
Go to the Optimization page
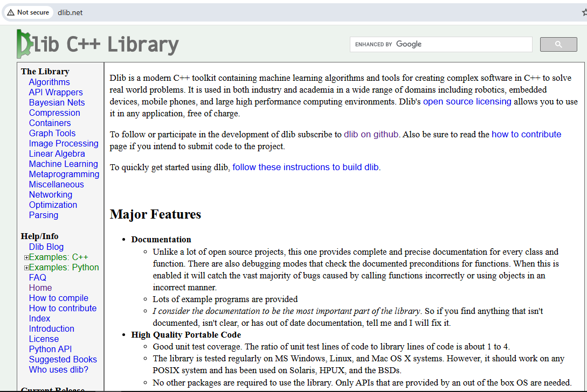point(53,205)
